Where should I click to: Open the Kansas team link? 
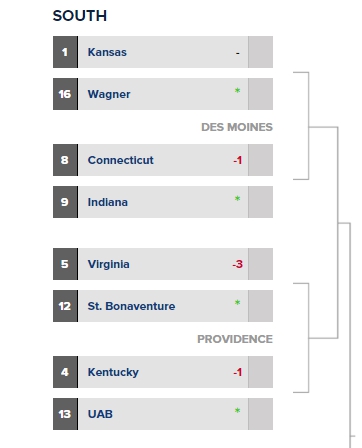click(107, 52)
